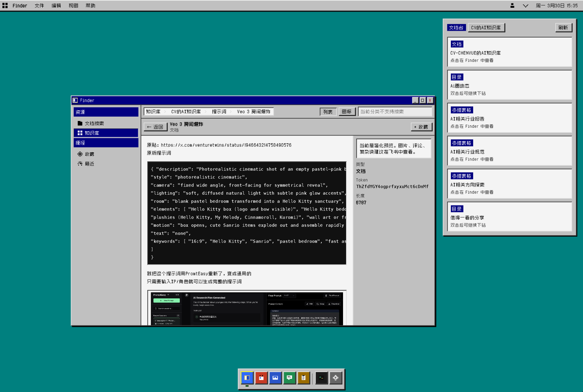The image size is (583, 392).
Task: Switch to 列表 view
Action: [328, 111]
